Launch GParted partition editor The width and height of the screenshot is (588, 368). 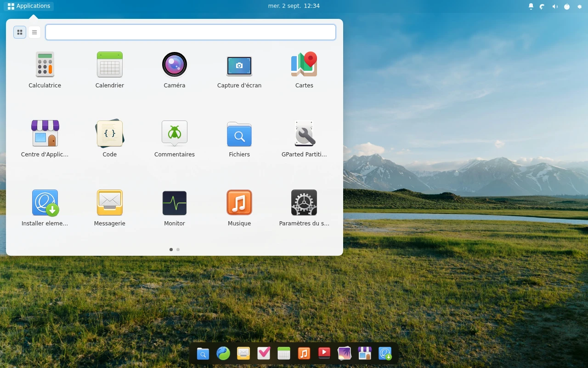pyautogui.click(x=304, y=139)
